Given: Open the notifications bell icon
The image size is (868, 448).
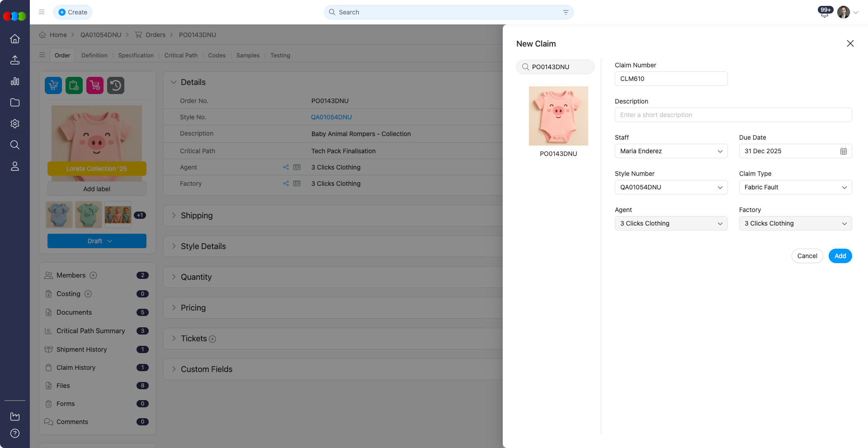Looking at the screenshot, I should pos(824,13).
